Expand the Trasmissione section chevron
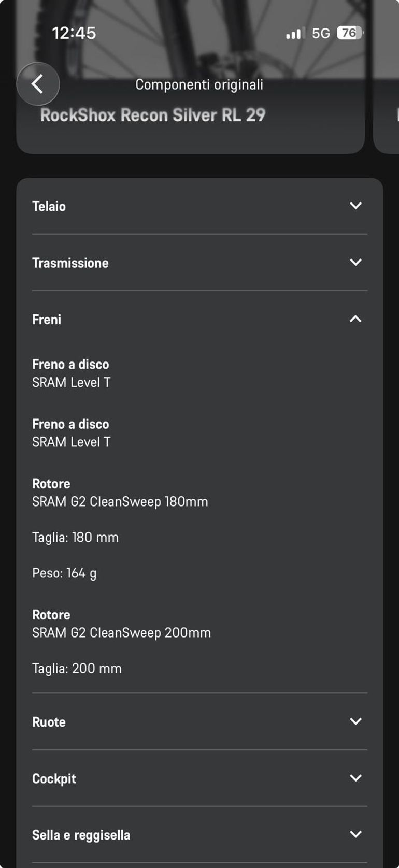The height and width of the screenshot is (868, 399). (355, 262)
